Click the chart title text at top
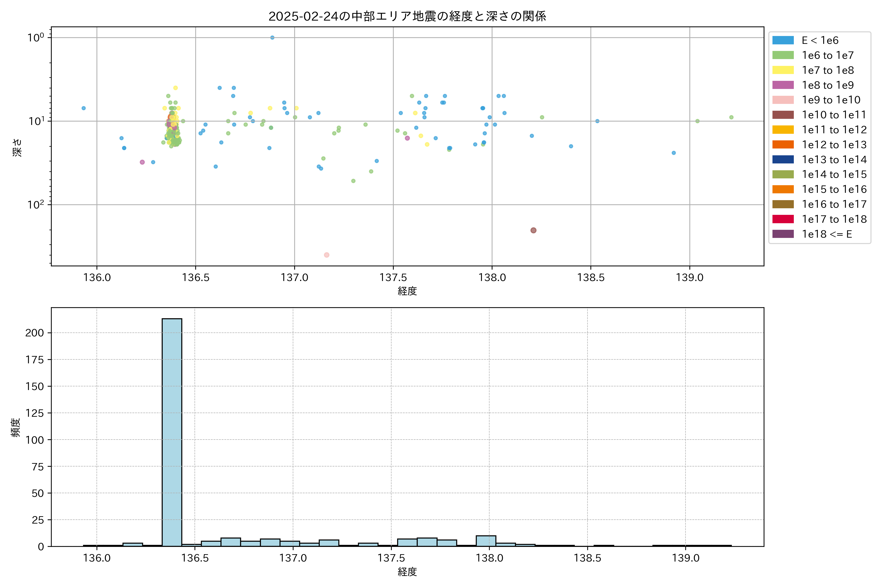Viewport: 882px width, 588px height. tap(407, 16)
